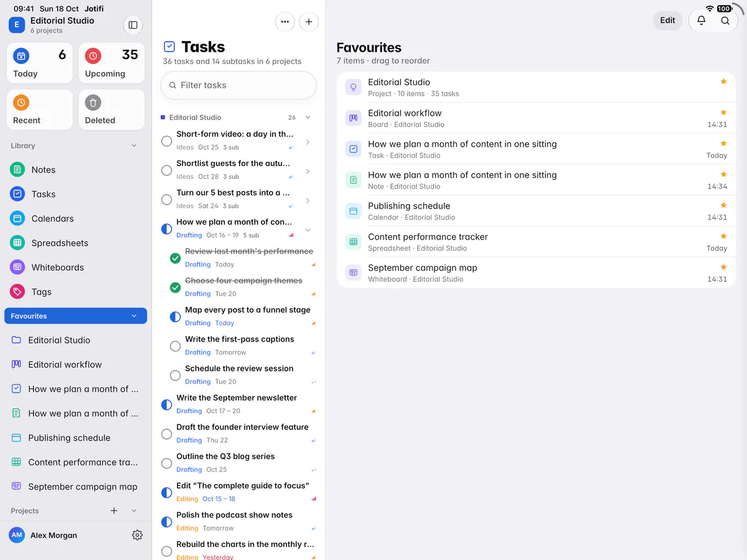Check Schedule the review session subtask
The image size is (747, 560).
[176, 375]
